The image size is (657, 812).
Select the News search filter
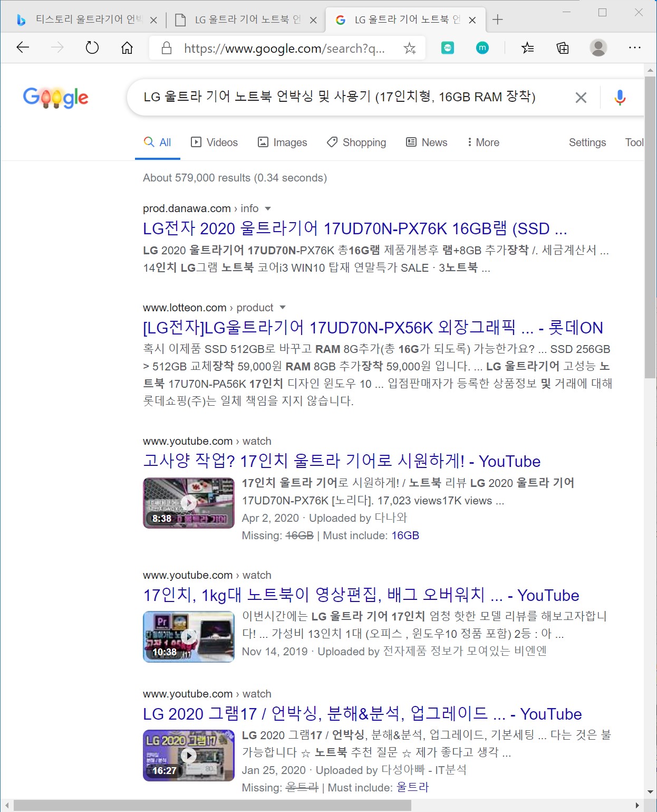pos(427,142)
